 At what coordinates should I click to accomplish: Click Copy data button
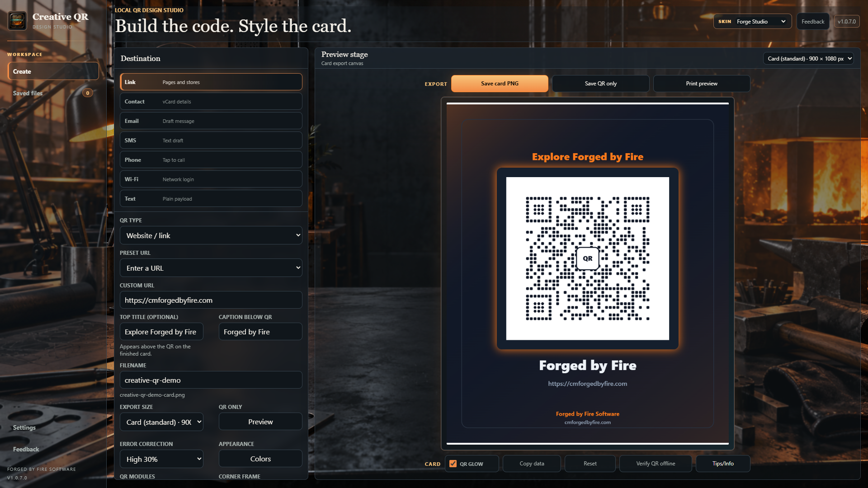click(532, 464)
